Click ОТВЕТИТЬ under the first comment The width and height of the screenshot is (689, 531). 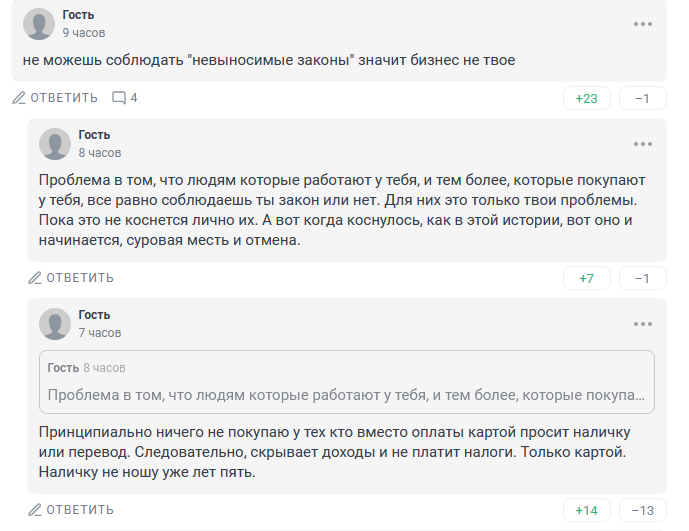[x=55, y=98]
